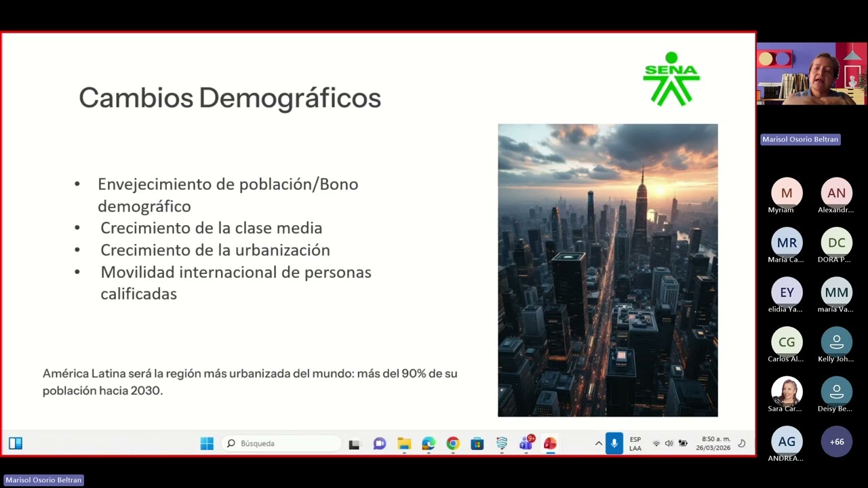868x488 pixels.
Task: Open the clock showing 8:50 a. m.
Action: tap(716, 439)
